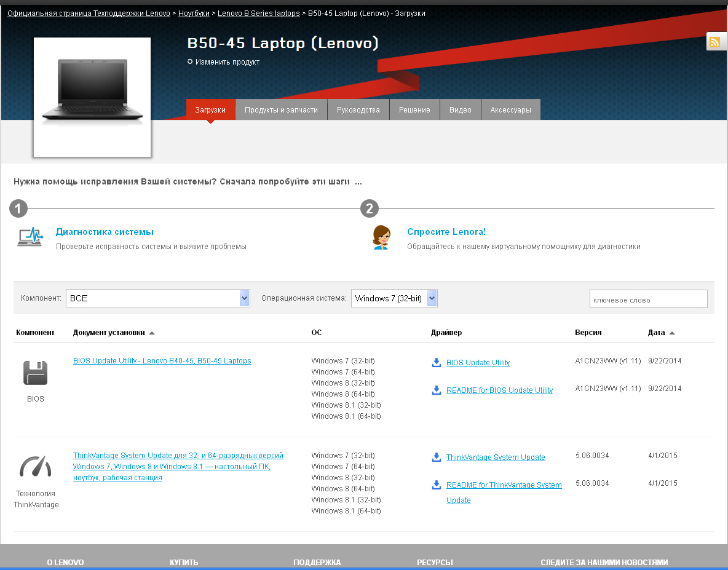
Task: Open the ThinkVantage System Update install document
Action: pyautogui.click(x=178, y=467)
